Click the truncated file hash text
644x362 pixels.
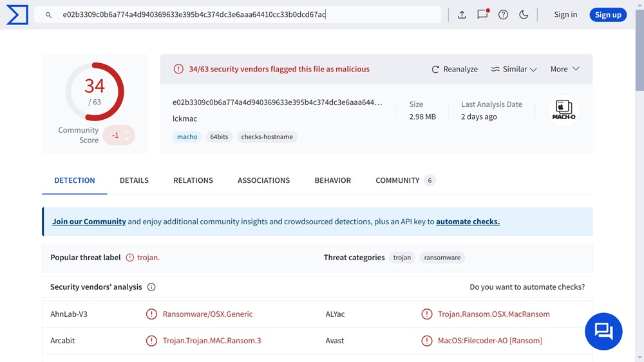tap(277, 102)
